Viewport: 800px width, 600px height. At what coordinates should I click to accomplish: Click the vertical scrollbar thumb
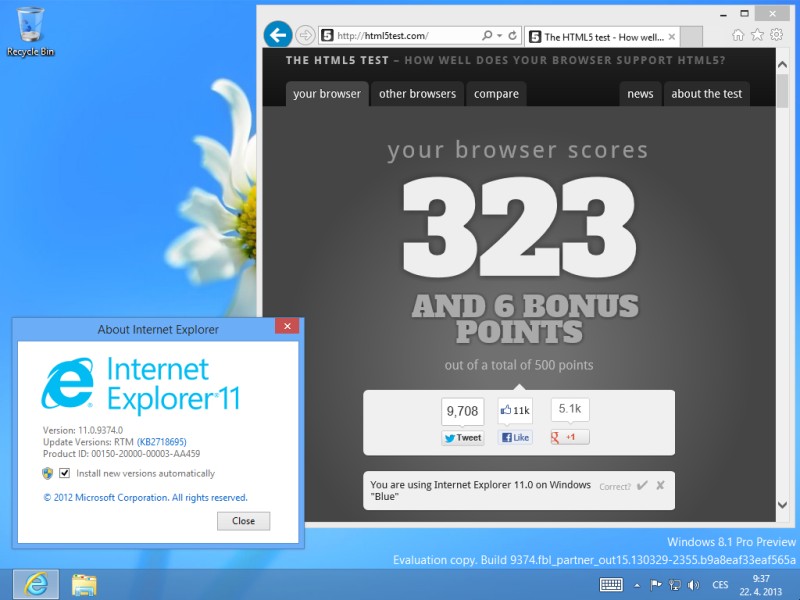(782, 90)
